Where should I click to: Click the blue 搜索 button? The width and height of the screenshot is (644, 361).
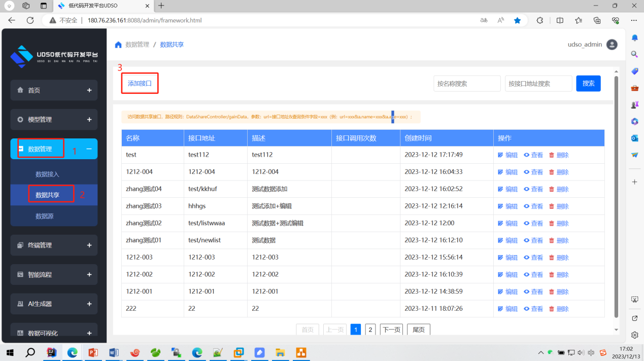[x=588, y=83]
